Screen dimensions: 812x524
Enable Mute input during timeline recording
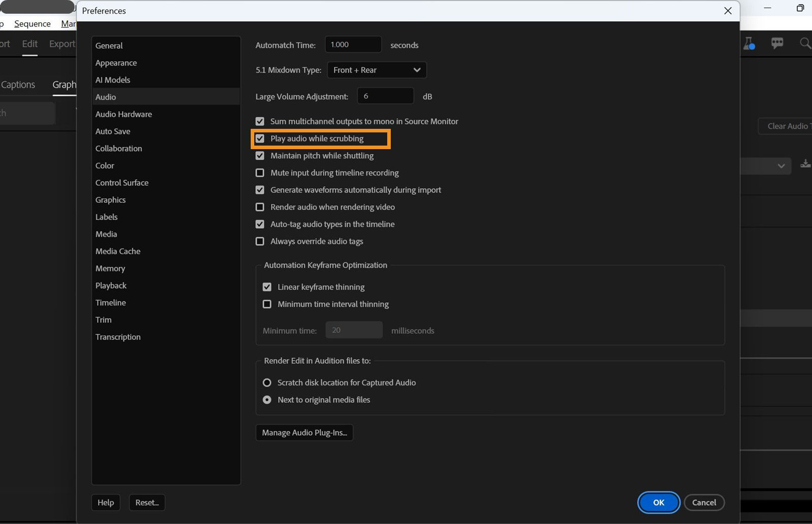(x=260, y=172)
